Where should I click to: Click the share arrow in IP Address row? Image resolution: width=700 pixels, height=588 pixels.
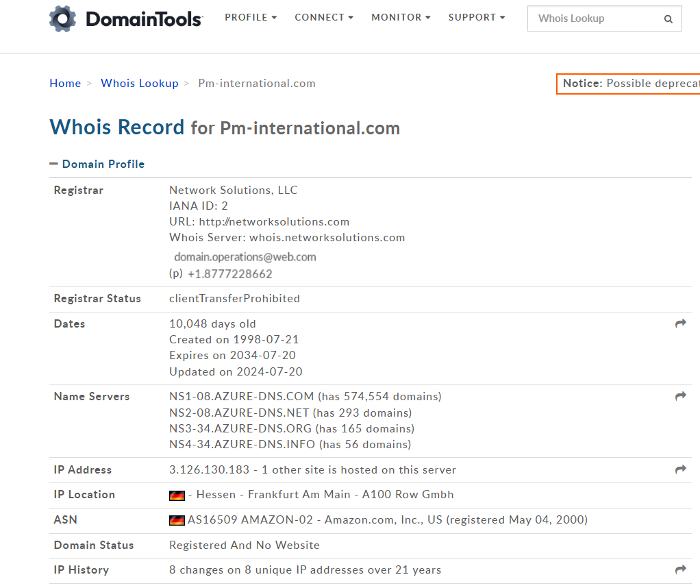point(680,469)
